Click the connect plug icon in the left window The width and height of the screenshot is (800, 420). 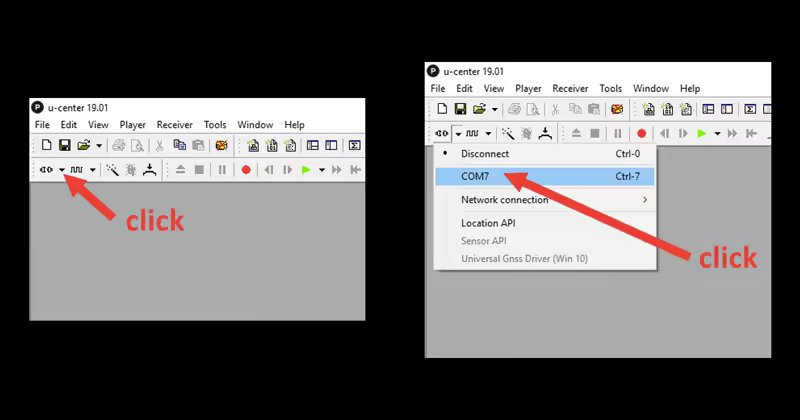pos(46,170)
